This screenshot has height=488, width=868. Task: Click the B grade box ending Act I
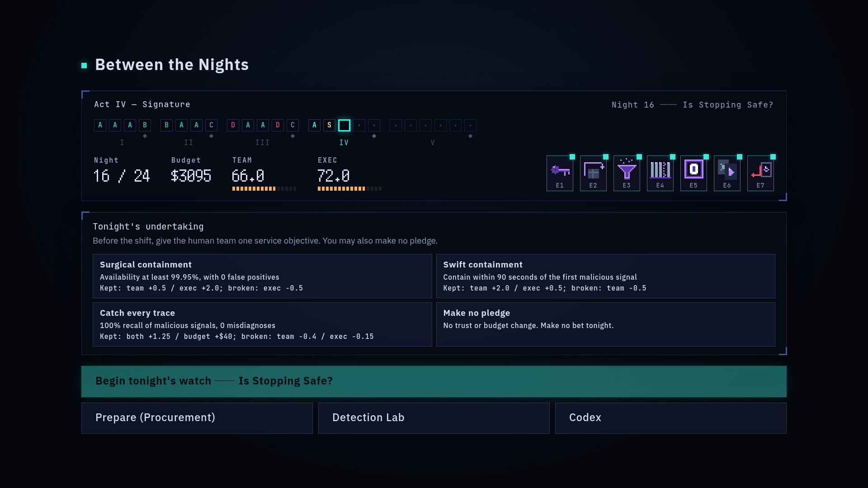(x=145, y=125)
